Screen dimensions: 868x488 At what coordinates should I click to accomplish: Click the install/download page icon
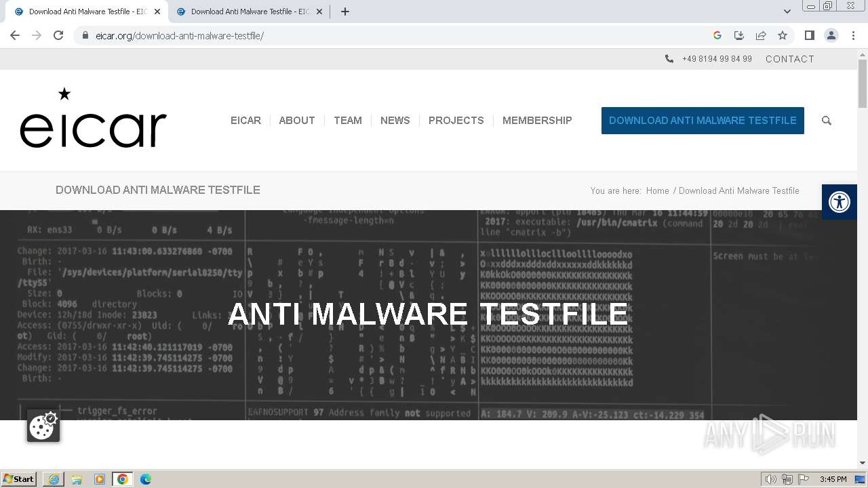(x=739, y=35)
